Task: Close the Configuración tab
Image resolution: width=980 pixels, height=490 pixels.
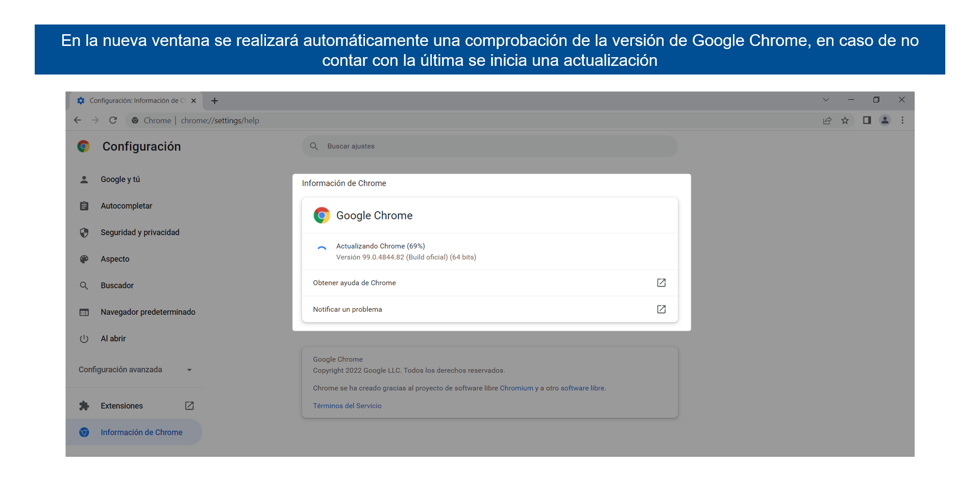Action: (194, 101)
